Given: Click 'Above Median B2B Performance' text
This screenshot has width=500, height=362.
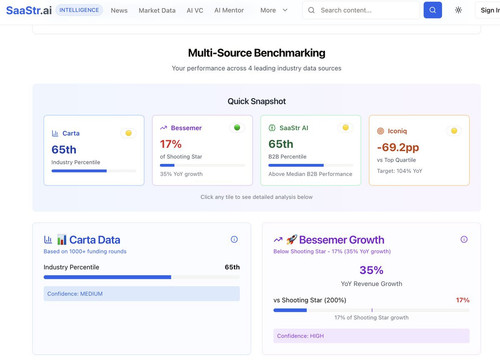Looking at the screenshot, I should point(310,174).
